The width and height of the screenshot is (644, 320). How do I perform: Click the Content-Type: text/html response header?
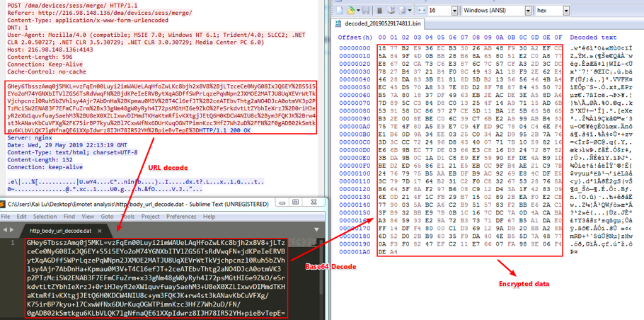point(72,152)
